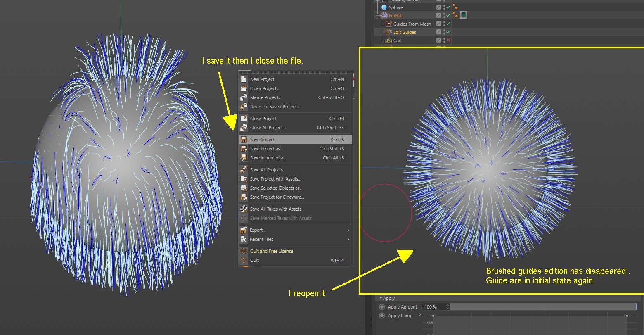Click the Curl modifier icon
644x335 pixels.
pyautogui.click(x=388, y=40)
